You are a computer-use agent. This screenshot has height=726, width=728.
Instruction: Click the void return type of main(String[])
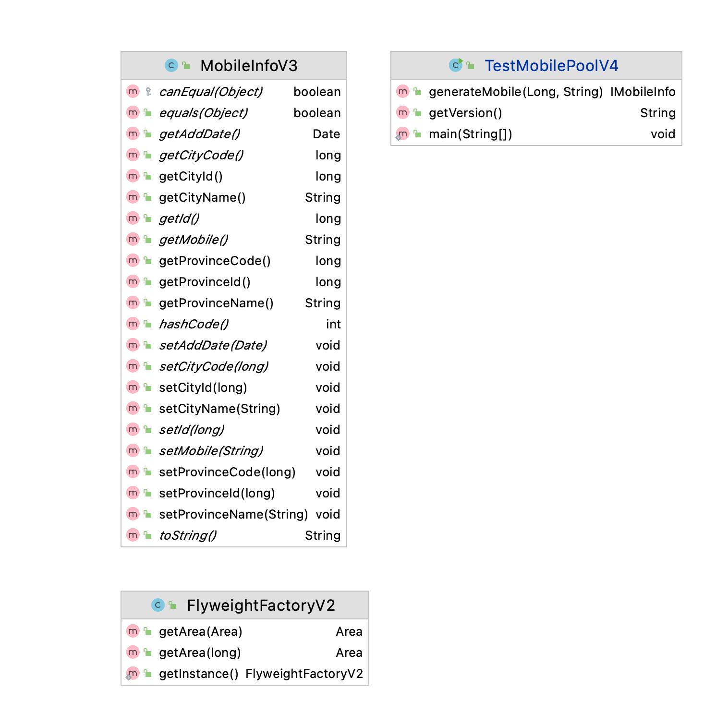pos(663,134)
